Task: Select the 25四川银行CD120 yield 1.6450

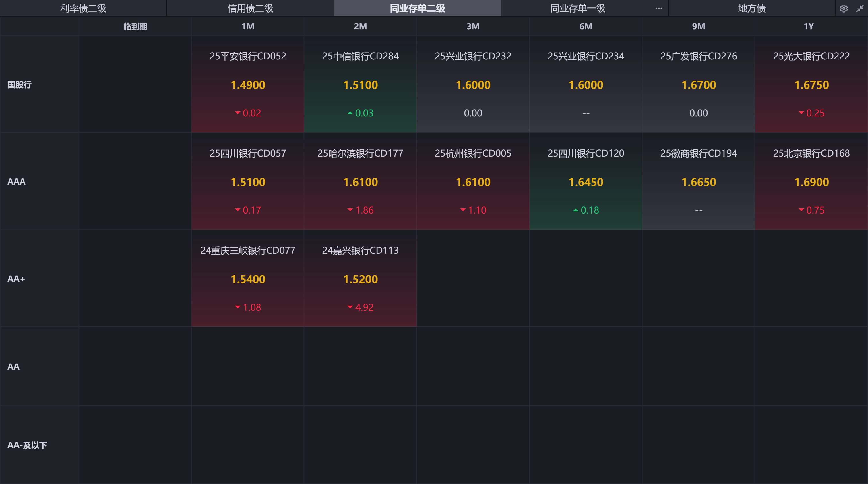Action: pyautogui.click(x=586, y=182)
